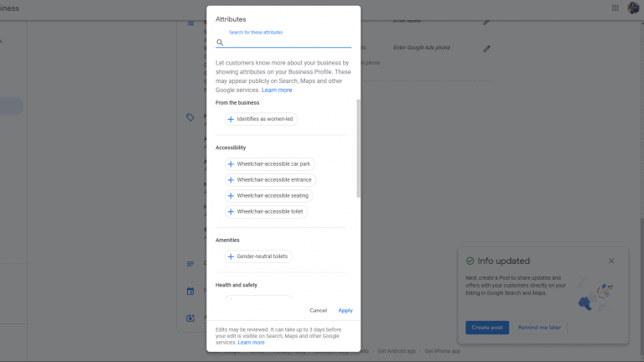Click the search magnifier icon
The image size is (644, 362).
point(220,42)
